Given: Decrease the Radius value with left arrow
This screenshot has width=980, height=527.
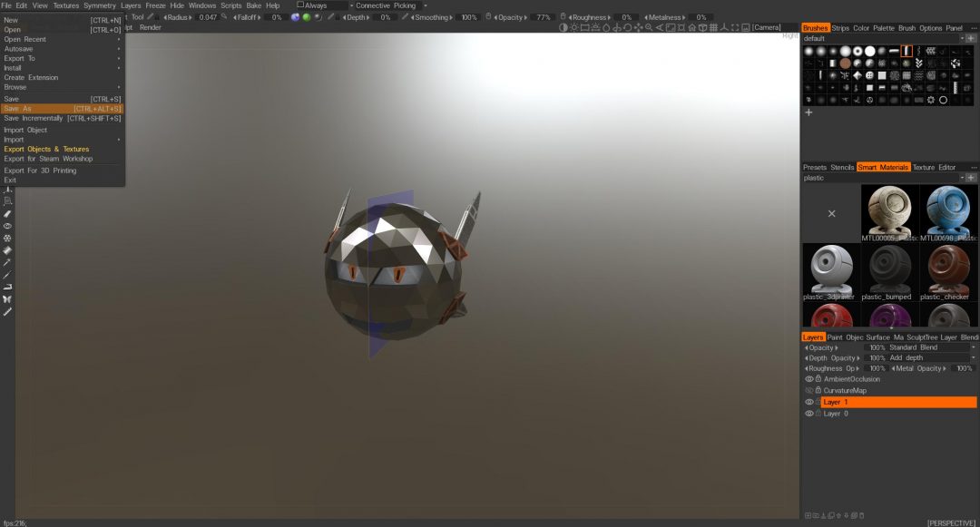Looking at the screenshot, I should [x=165, y=17].
